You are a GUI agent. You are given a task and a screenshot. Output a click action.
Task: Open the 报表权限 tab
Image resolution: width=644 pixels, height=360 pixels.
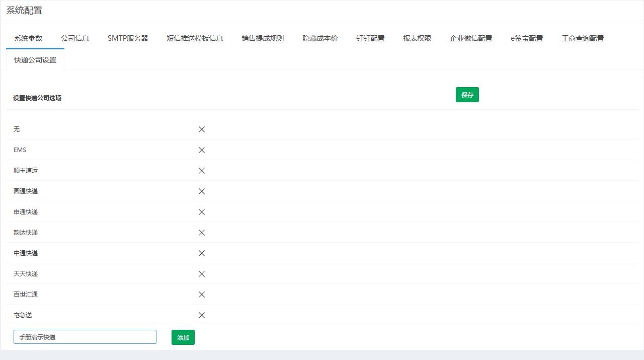(417, 38)
